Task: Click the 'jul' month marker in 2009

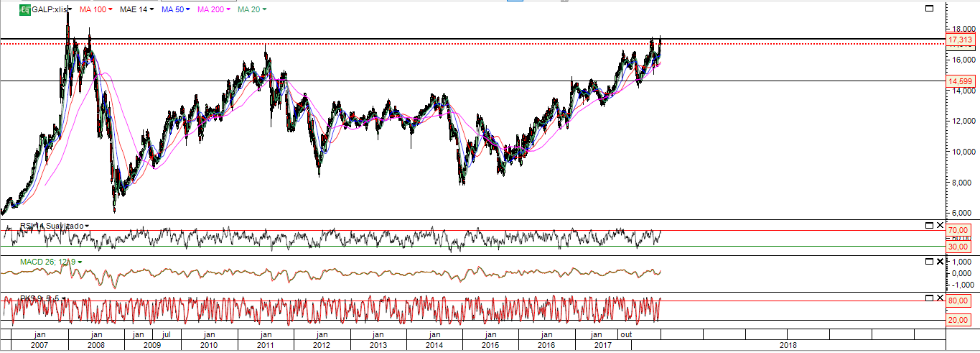Action: pos(167,334)
